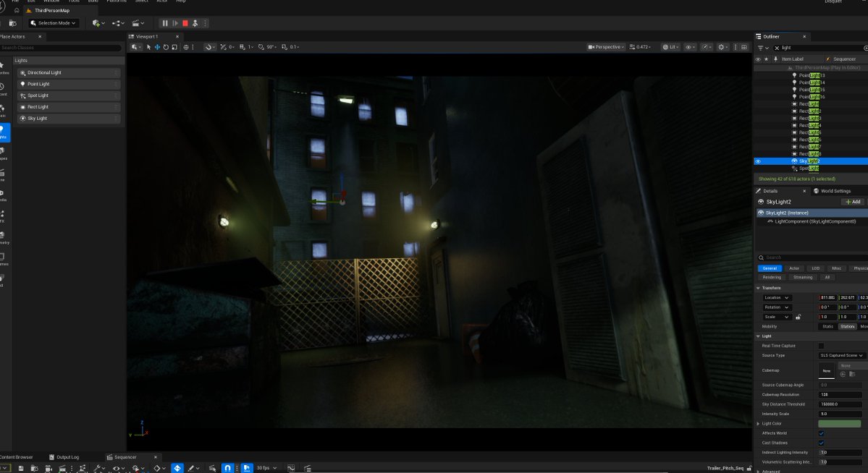The image size is (868, 473).
Task: Select the Streaming details filter
Action: point(803,277)
